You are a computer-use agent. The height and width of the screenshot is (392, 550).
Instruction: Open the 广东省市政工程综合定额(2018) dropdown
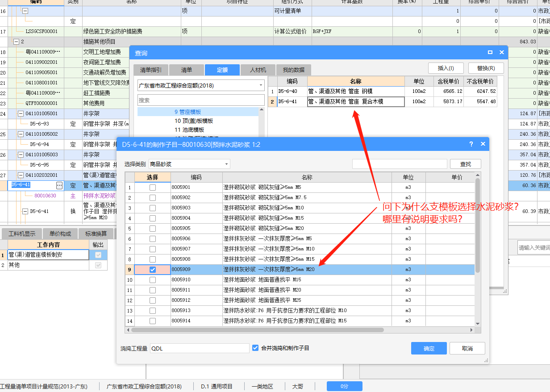coord(201,85)
